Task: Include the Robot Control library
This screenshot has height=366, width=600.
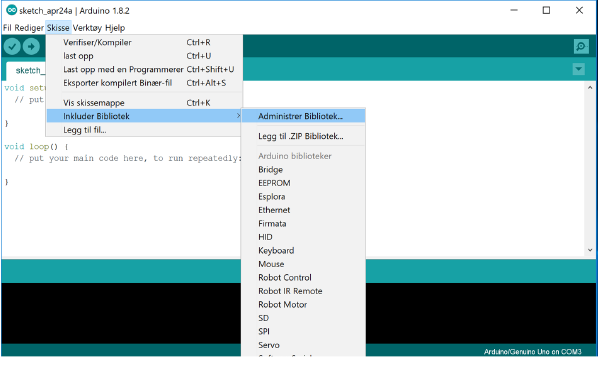Action: pyautogui.click(x=303, y=278)
